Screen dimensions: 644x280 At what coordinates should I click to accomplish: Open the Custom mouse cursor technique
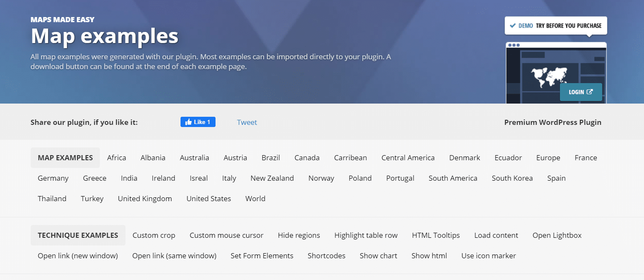227,235
